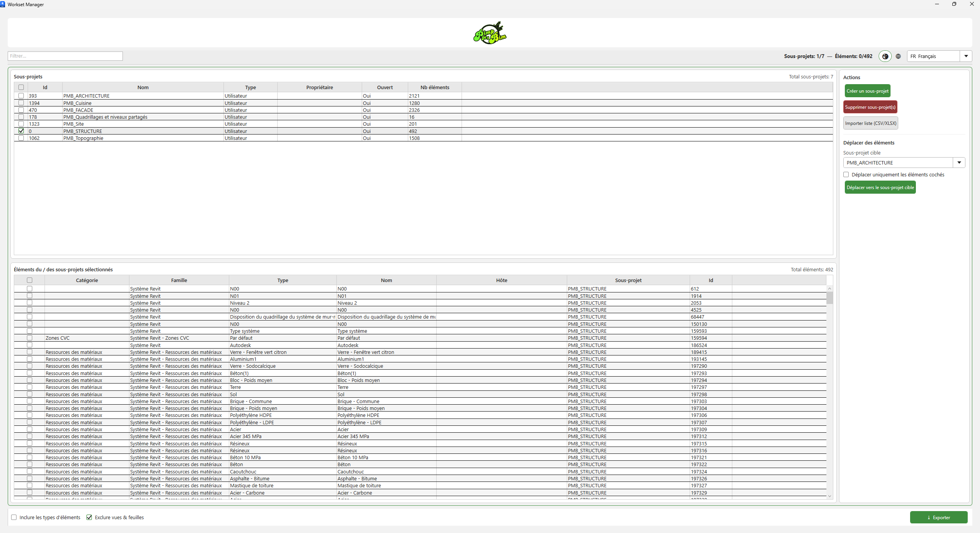Check the PMB_Topographie sous-projet row
The height and width of the screenshot is (533, 980).
point(21,138)
